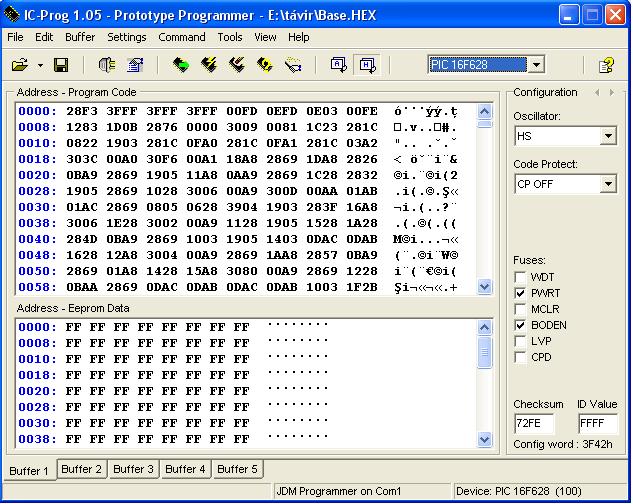Open the File menu
Screen dimensions: 633x504
point(15,37)
